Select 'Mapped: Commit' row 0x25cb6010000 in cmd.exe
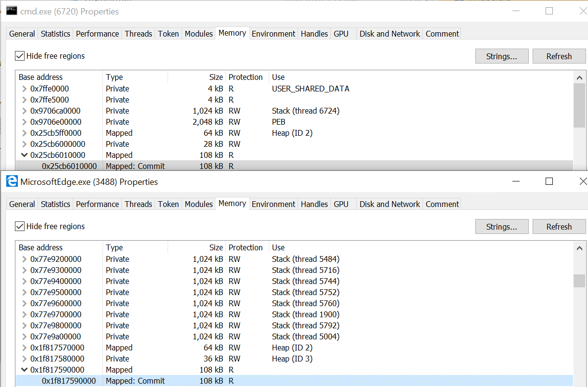The image size is (588, 387). point(294,166)
